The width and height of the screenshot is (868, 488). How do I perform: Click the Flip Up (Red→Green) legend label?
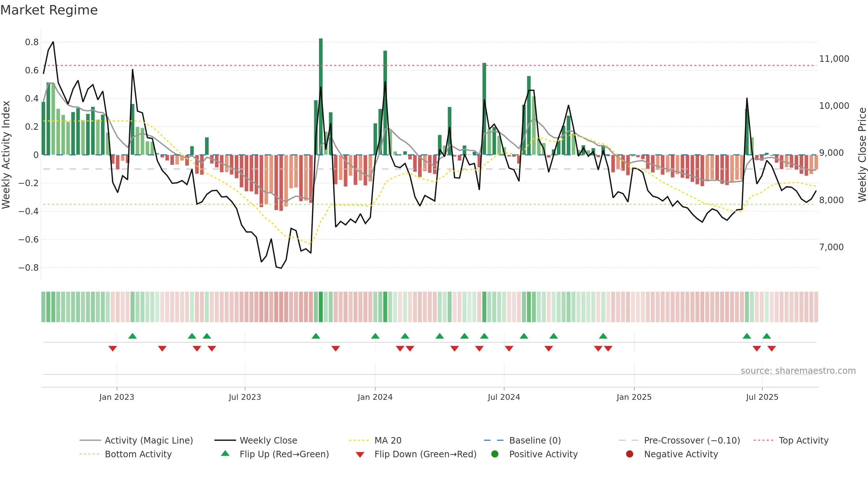(x=284, y=454)
